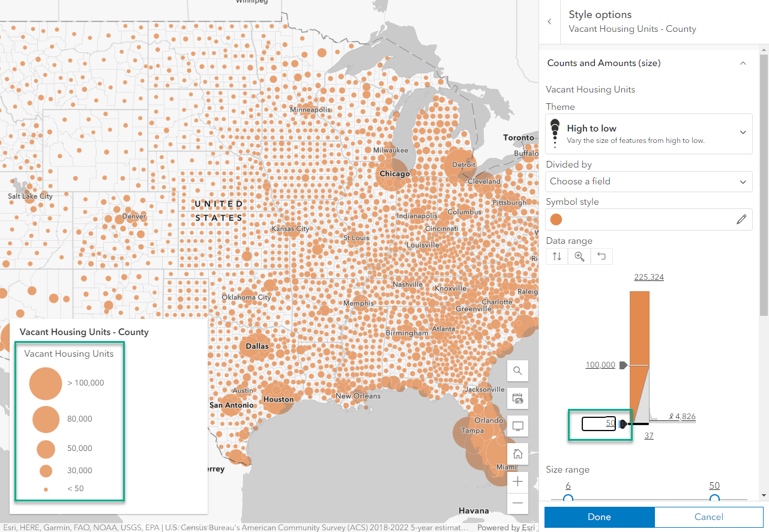The width and height of the screenshot is (769, 532).
Task: Click the monitor screen map button
Action: (517, 426)
